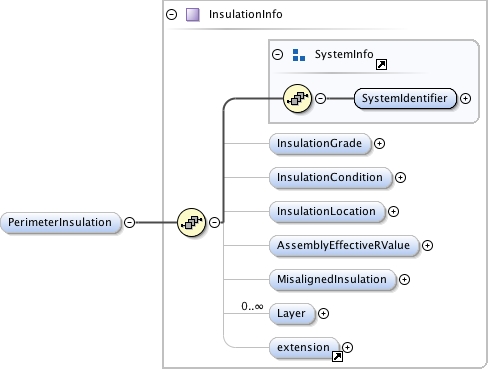The image size is (489, 370).
Task: Expand the InsulationLocation node
Action: point(393,211)
